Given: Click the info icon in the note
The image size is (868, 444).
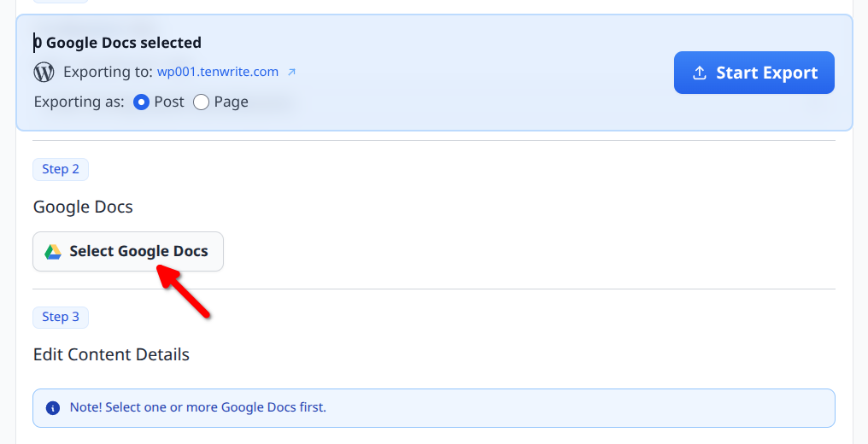Looking at the screenshot, I should (53, 408).
